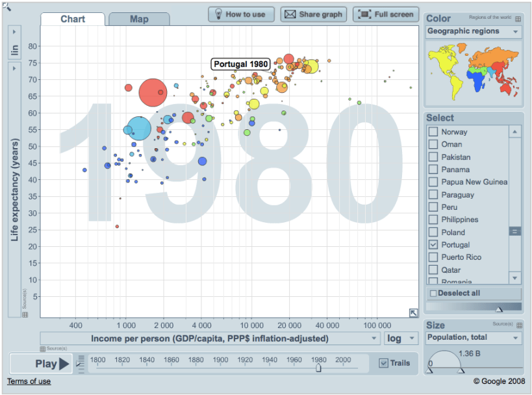
Task: Open the x-axis log scale dropdown
Action: click(x=401, y=338)
